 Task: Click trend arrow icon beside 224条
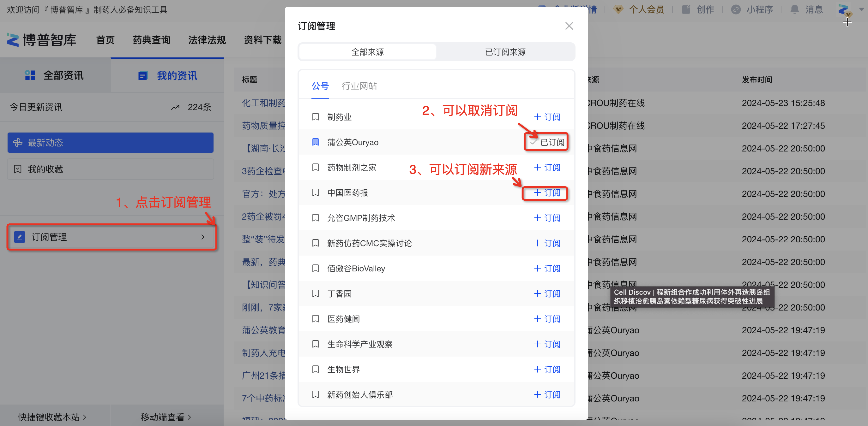click(175, 107)
